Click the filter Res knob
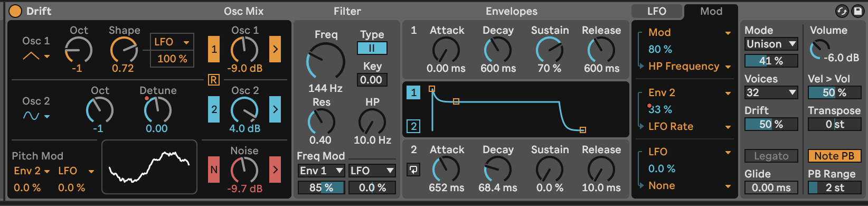 coord(321,121)
